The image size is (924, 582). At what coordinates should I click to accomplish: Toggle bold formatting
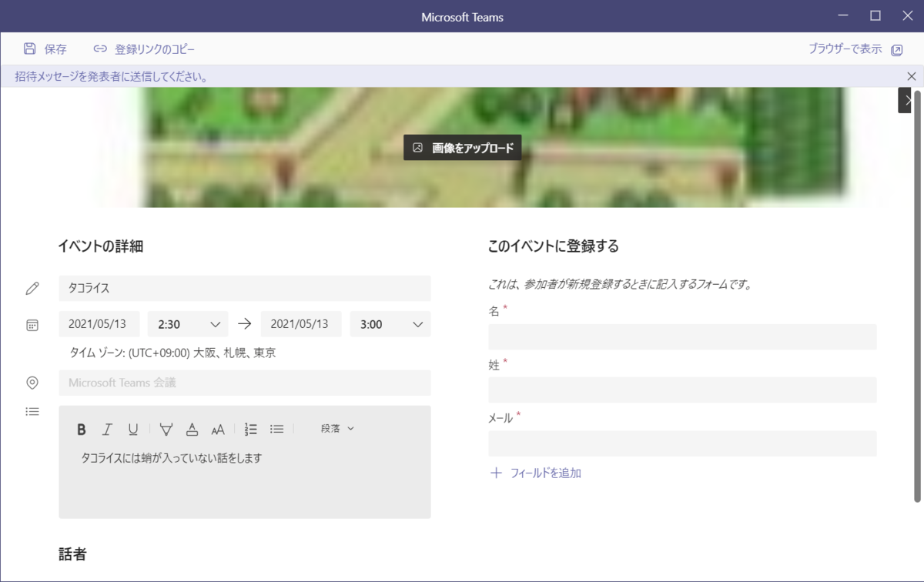82,430
